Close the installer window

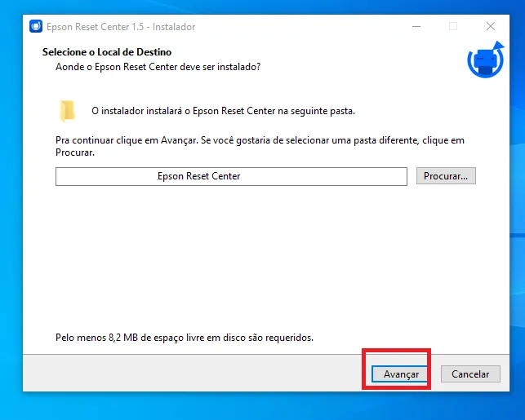(x=491, y=26)
